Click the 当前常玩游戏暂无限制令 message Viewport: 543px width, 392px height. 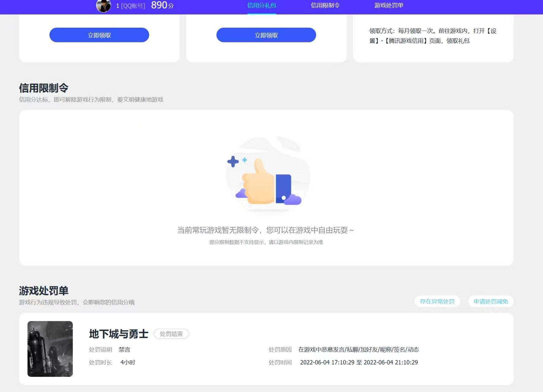[x=266, y=230]
